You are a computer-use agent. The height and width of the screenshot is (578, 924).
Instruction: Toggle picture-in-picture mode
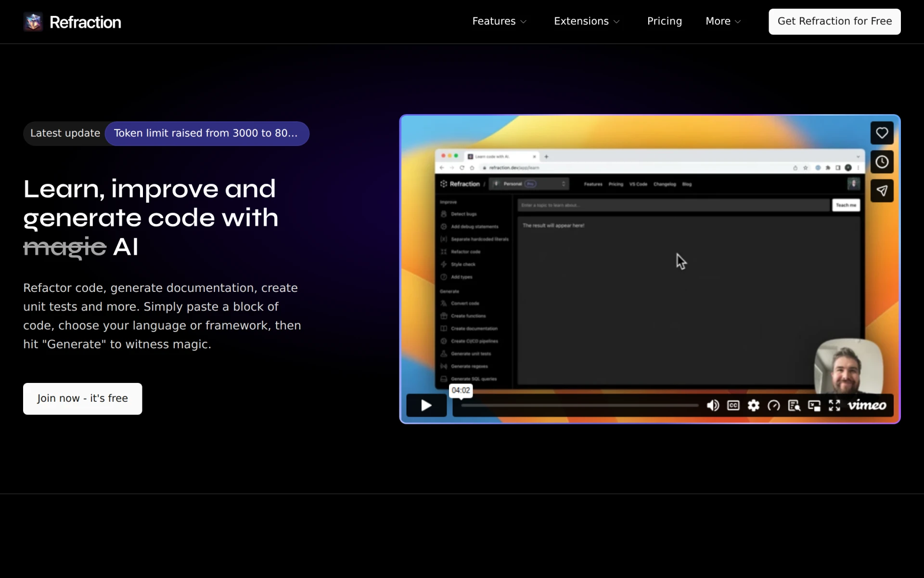(x=814, y=406)
